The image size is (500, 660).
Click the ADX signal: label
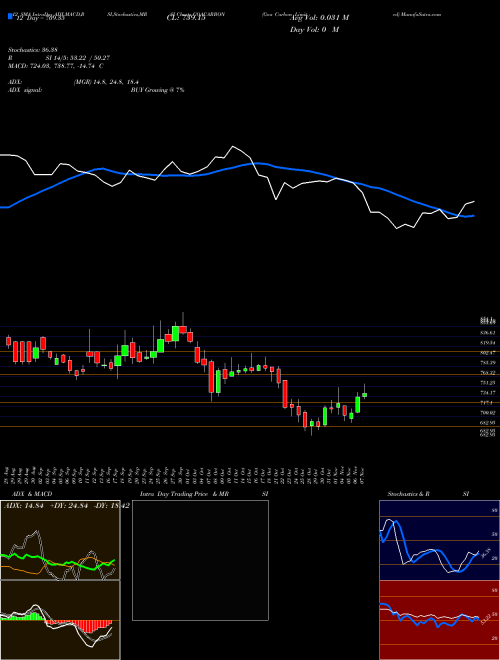(25, 90)
